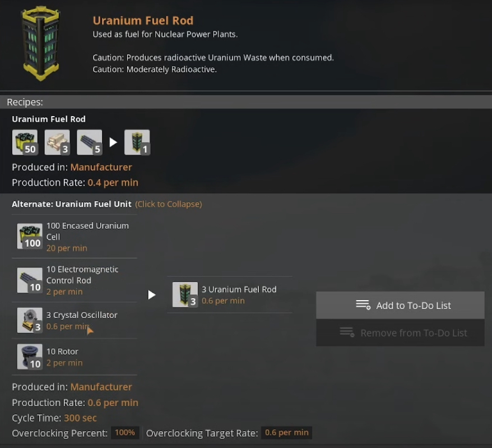Select the 3 Crystal Oscillator ingredient icon
This screenshot has width=492, height=448.
point(30,320)
